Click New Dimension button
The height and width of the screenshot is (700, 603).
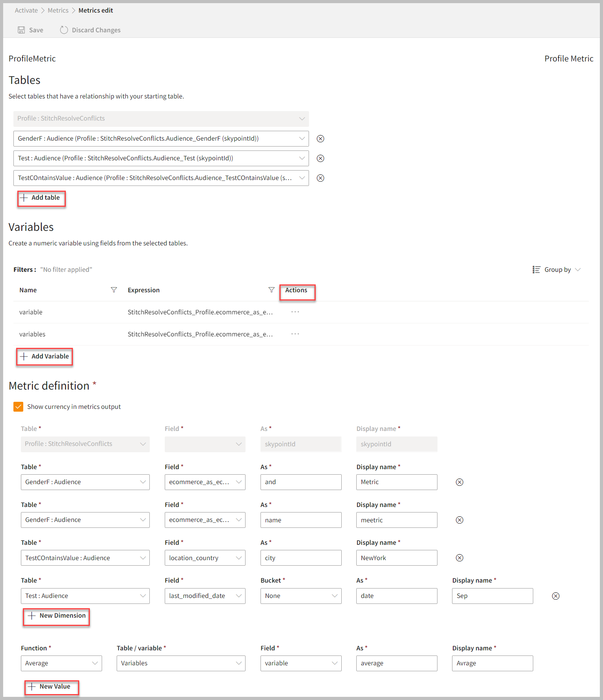coord(56,616)
